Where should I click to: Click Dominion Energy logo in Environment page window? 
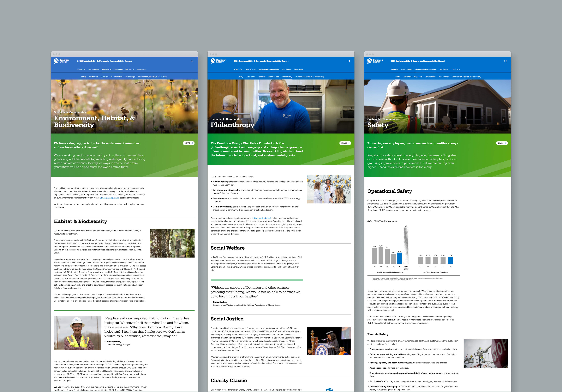point(61,61)
